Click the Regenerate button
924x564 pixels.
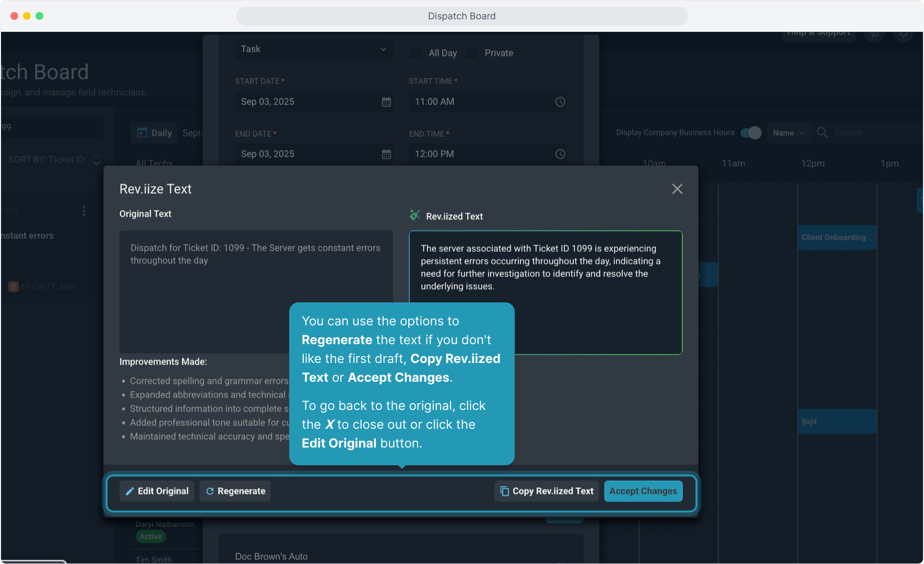pyautogui.click(x=235, y=491)
